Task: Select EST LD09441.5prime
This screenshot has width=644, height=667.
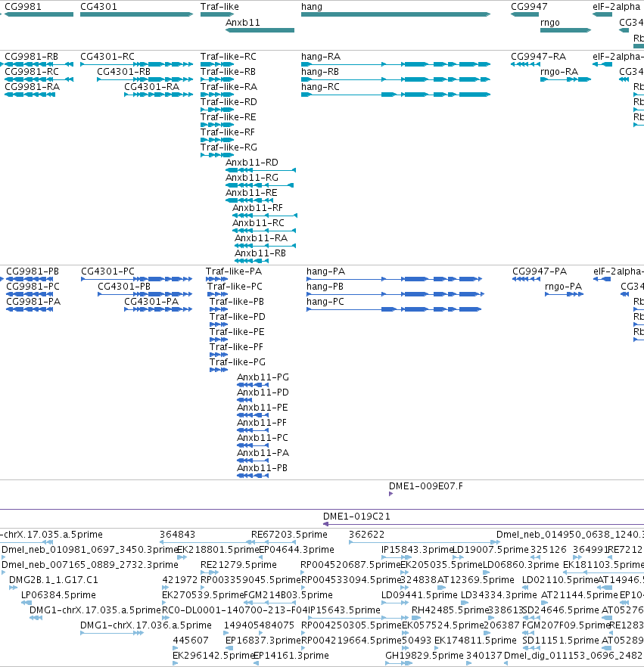Action: tap(396, 602)
